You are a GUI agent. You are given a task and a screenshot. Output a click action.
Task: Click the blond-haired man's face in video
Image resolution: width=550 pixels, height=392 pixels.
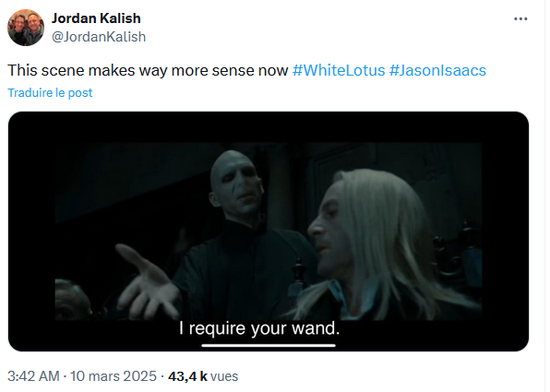(x=328, y=230)
